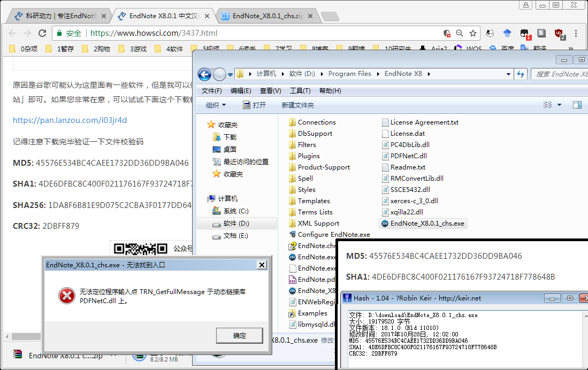Select 软件 (D:) drive
Image resolution: width=588 pixels, height=370 pixels.
(236, 223)
